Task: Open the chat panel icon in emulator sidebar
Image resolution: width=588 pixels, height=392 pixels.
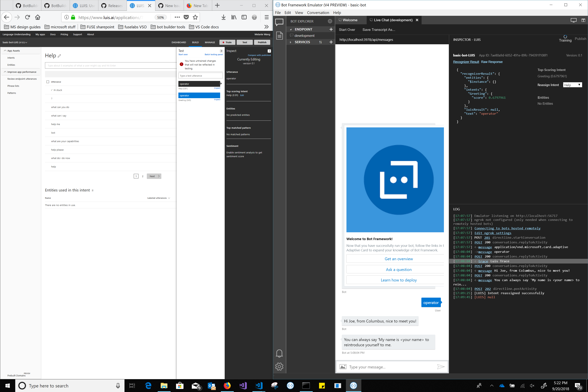Action: coord(279,22)
